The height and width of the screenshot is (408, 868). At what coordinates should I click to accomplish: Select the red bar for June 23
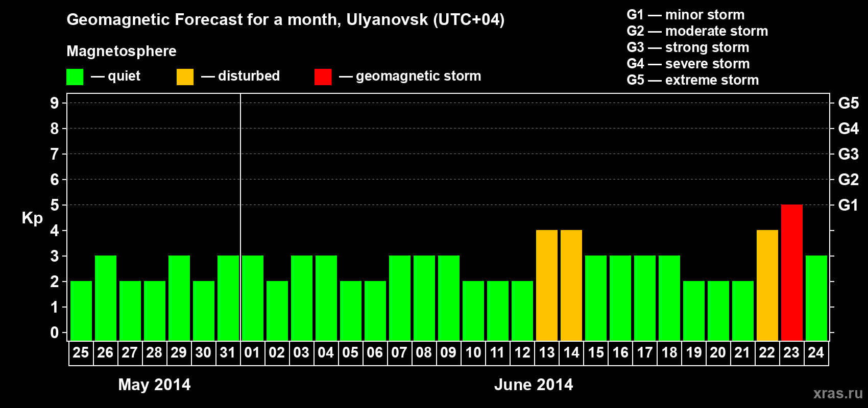(792, 272)
